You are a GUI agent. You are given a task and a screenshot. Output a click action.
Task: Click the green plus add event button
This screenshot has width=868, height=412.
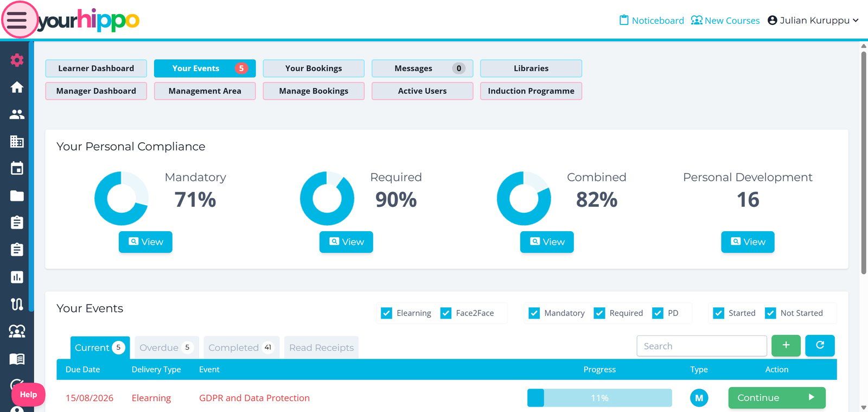[786, 346]
